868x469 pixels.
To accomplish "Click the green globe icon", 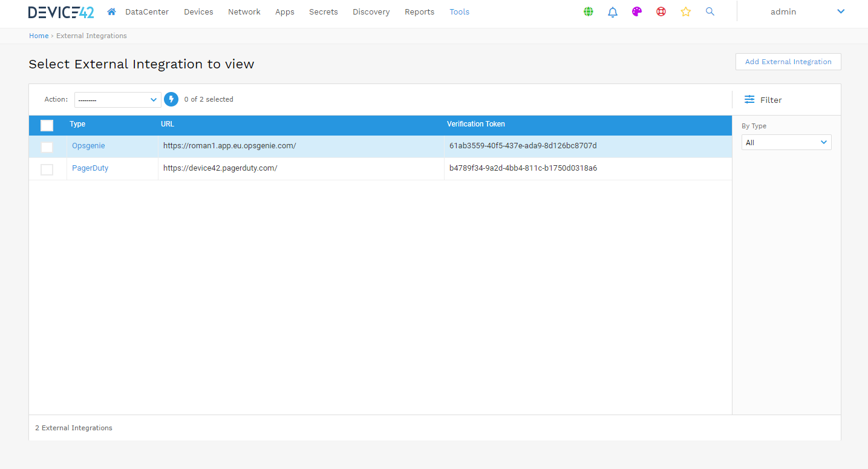I will [589, 11].
